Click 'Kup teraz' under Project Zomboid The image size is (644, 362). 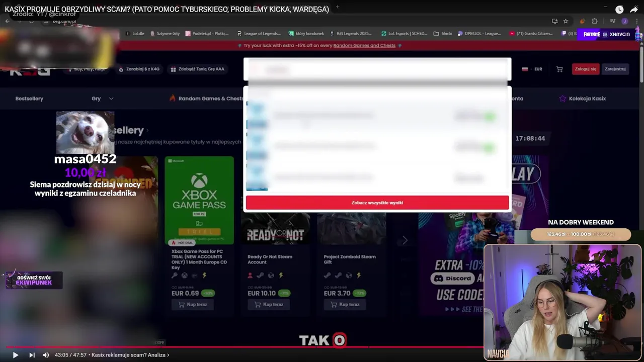tap(345, 304)
